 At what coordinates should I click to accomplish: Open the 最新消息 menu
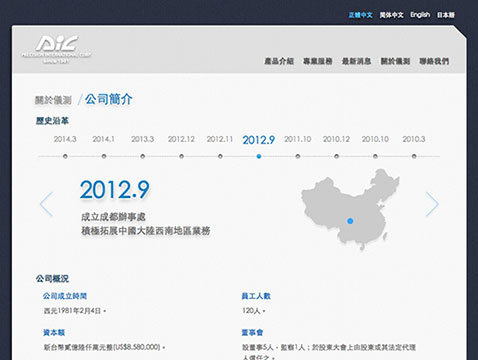click(356, 61)
